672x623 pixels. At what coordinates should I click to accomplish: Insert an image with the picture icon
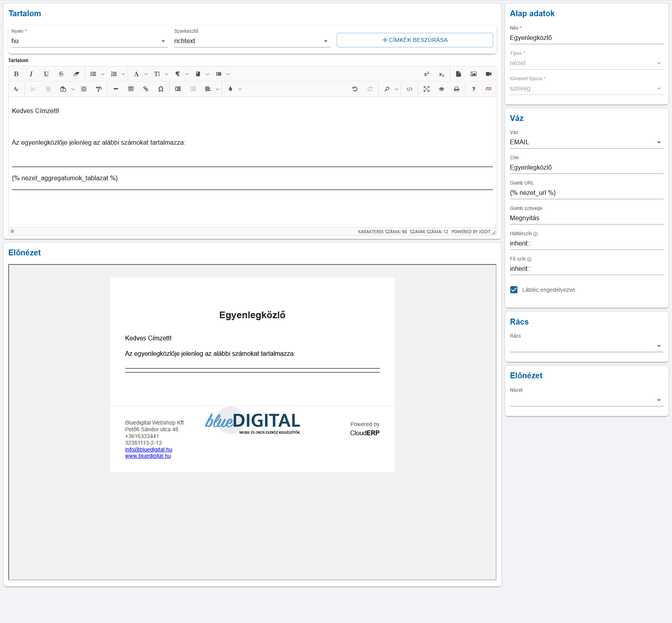coord(474,74)
